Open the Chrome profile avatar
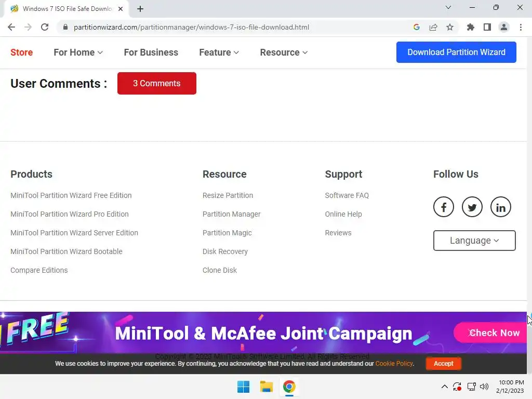Screen dimensions: 532x399 tap(504, 27)
